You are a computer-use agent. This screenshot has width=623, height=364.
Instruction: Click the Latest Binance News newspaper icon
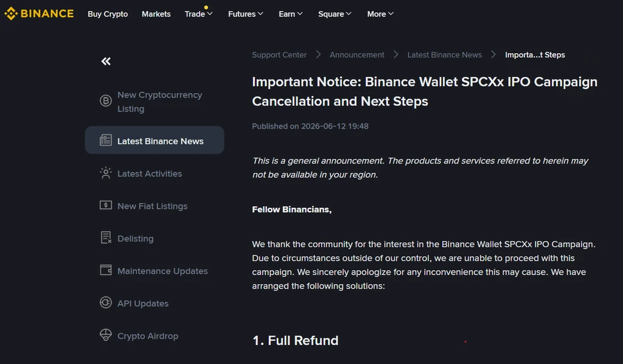tap(106, 140)
